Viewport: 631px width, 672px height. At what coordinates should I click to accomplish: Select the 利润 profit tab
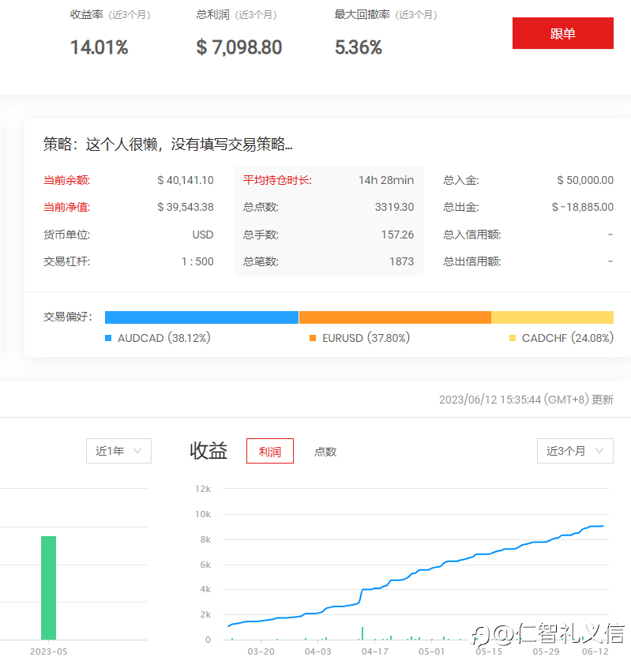pos(270,451)
